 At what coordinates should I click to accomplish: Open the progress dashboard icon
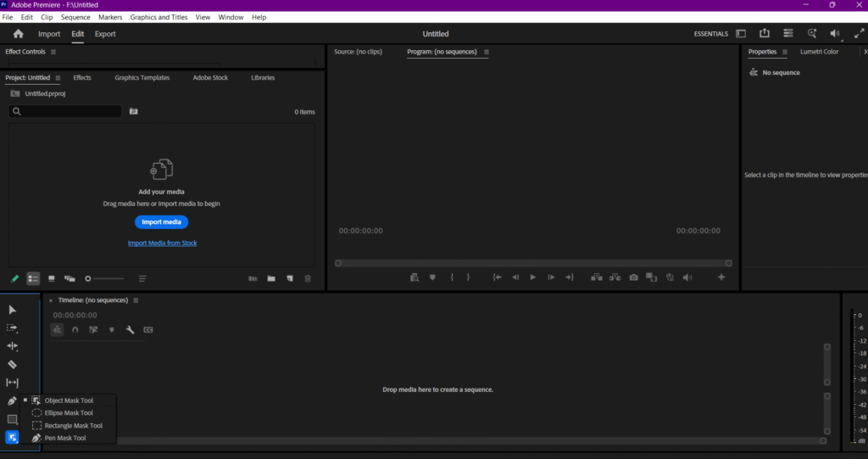[x=788, y=34]
